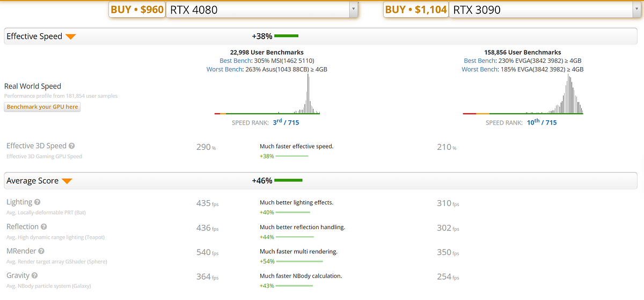Open help icon next to Gravity
The height and width of the screenshot is (300, 644).
[35, 276]
